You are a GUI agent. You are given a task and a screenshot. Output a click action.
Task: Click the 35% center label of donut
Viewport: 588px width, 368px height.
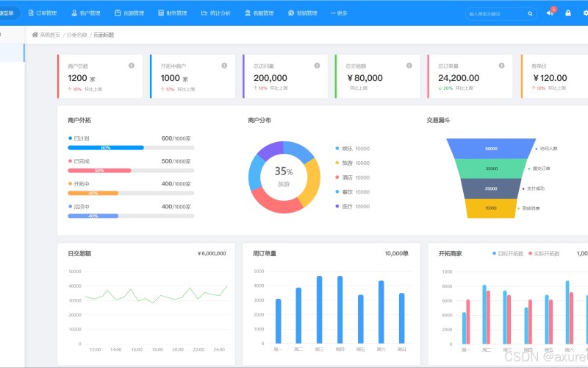tap(284, 171)
